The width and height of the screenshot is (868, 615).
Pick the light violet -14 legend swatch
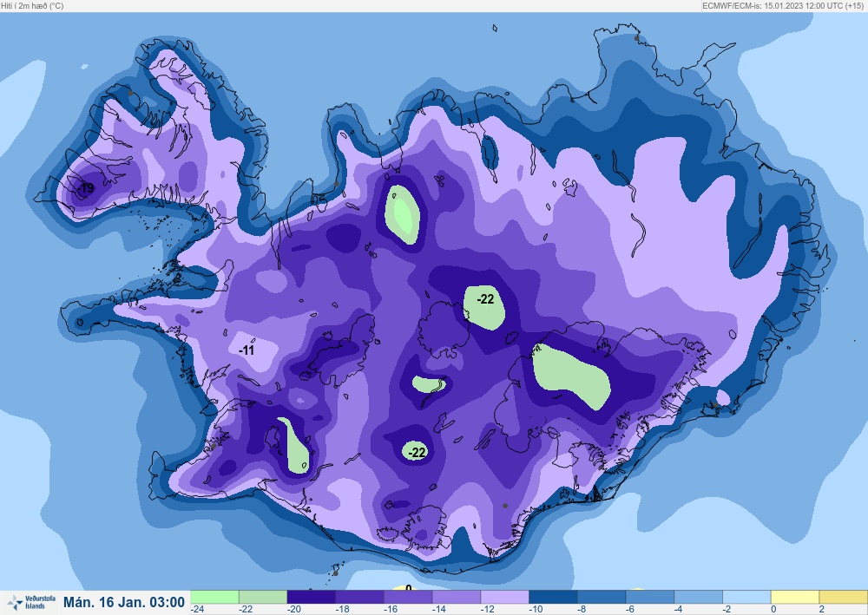tap(457, 597)
